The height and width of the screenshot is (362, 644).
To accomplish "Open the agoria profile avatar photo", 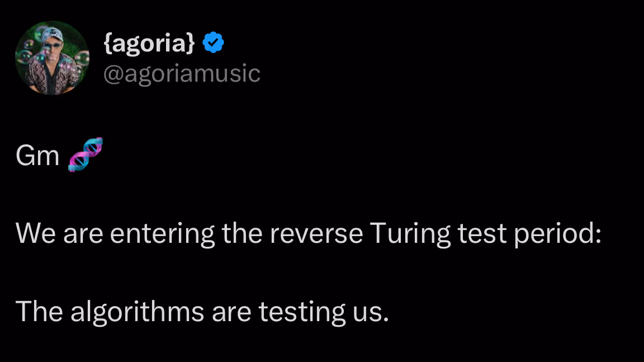I will [x=52, y=58].
